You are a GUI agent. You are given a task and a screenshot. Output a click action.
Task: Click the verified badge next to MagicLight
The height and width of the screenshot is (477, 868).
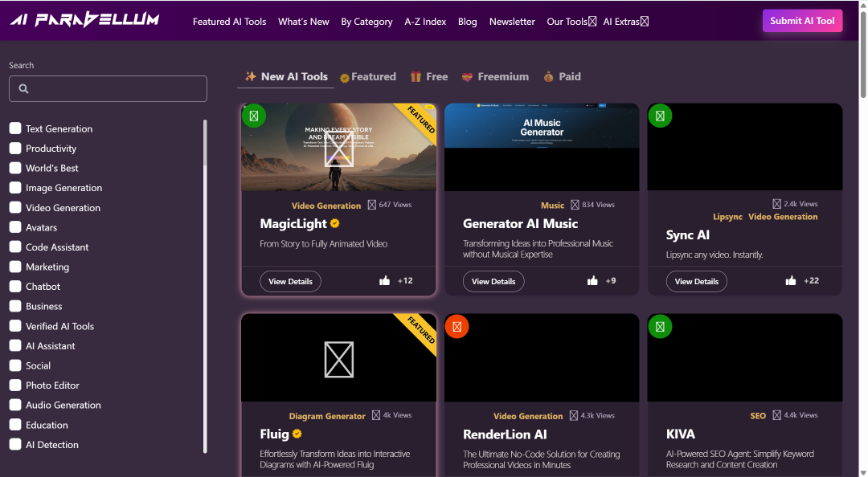coord(335,223)
